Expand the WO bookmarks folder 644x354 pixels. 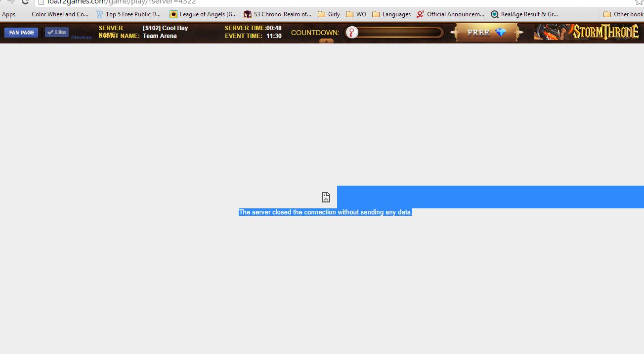tap(356, 14)
